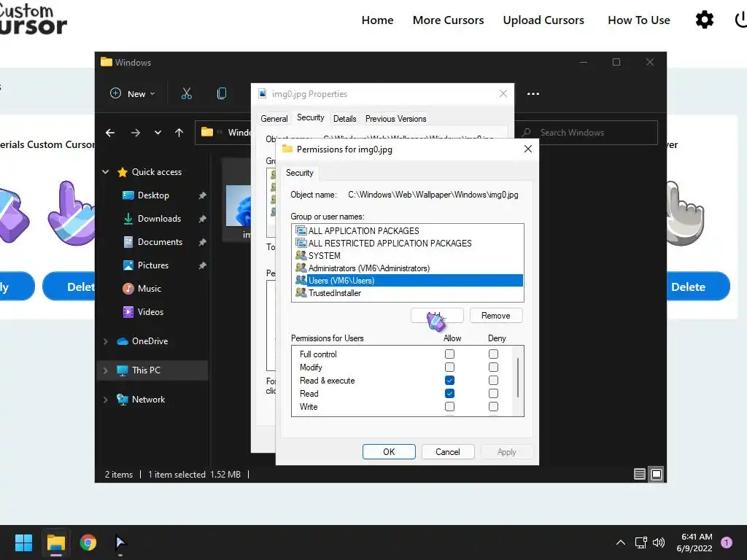Open the Previous Versions tab
The height and width of the screenshot is (560, 747).
[x=395, y=119]
